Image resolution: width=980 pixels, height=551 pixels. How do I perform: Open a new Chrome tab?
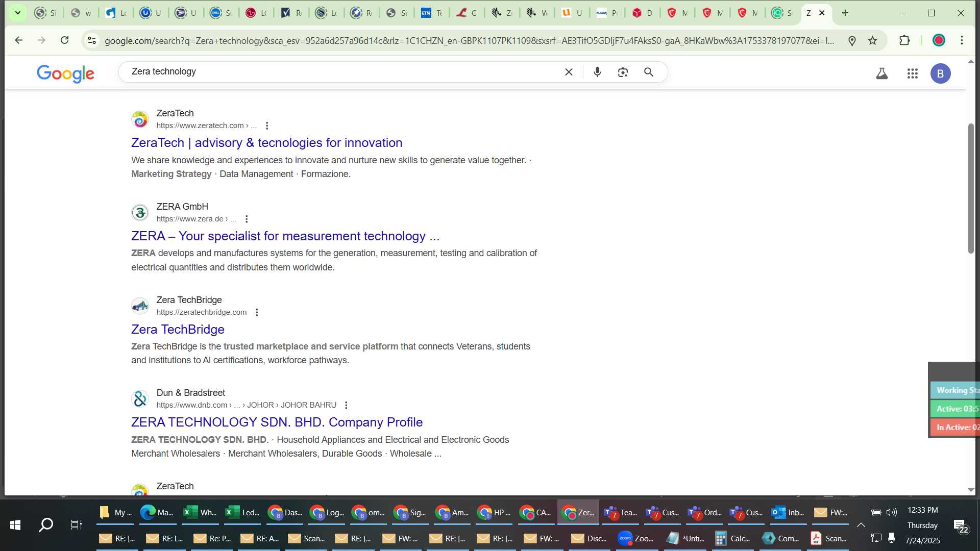point(845,13)
